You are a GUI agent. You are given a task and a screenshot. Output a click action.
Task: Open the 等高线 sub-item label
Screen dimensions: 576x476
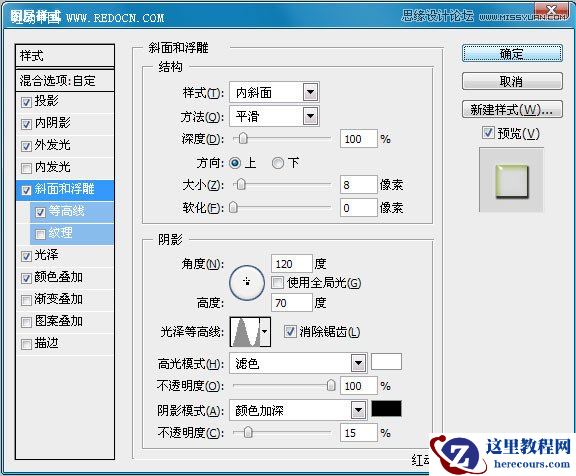66,211
